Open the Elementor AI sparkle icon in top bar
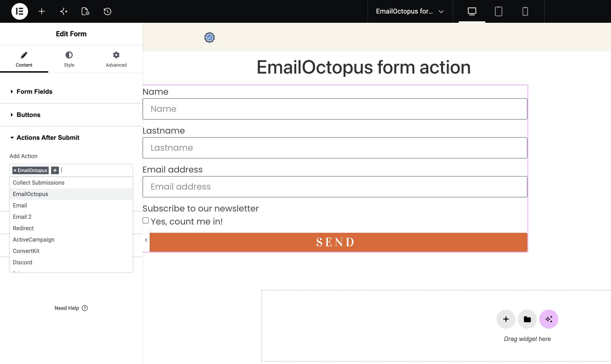Image resolution: width=611 pixels, height=364 pixels. 64,11
